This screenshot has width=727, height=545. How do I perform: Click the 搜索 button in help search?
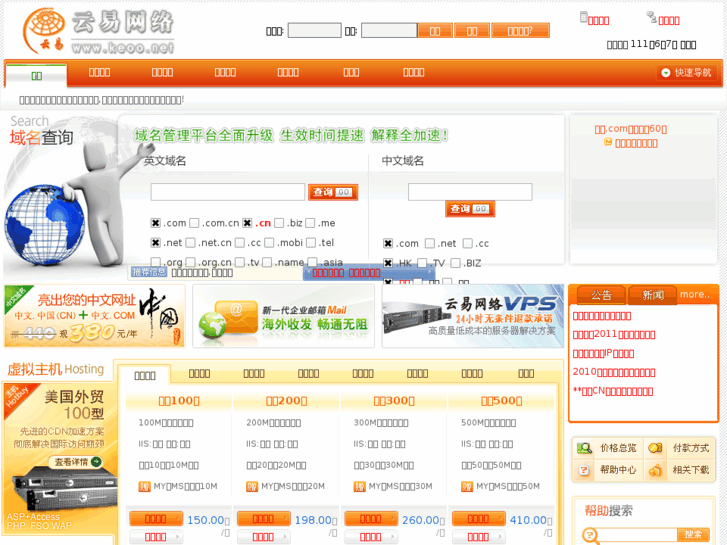click(x=693, y=534)
